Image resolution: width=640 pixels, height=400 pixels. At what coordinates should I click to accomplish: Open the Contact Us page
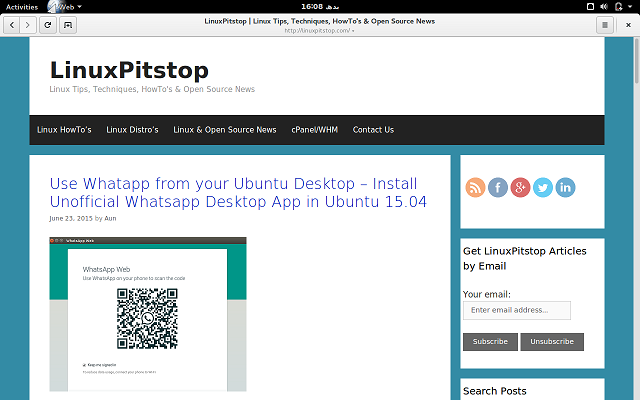373,130
